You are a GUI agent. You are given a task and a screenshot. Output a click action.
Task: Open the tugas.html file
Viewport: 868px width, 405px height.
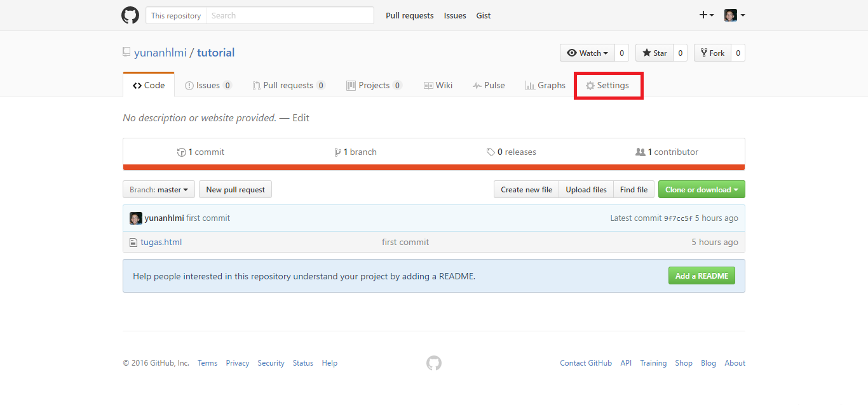click(161, 242)
